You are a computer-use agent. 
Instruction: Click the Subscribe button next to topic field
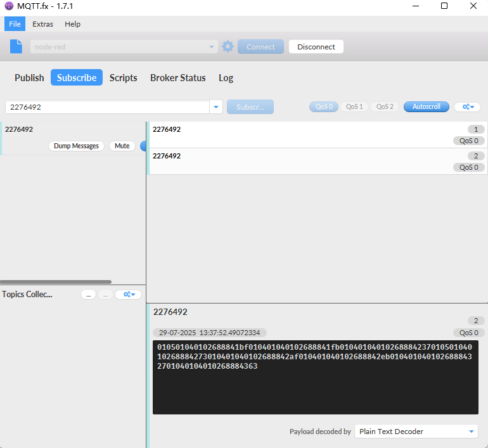click(x=250, y=107)
